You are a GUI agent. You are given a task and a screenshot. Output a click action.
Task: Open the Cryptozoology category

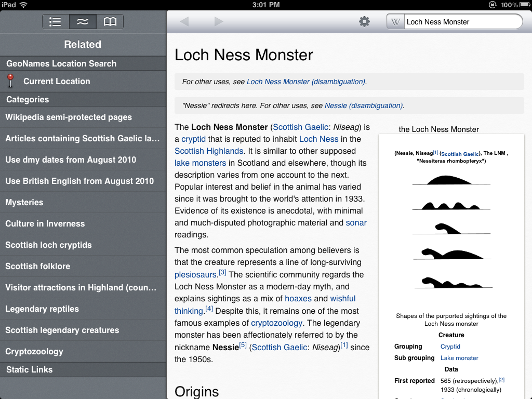tap(34, 352)
